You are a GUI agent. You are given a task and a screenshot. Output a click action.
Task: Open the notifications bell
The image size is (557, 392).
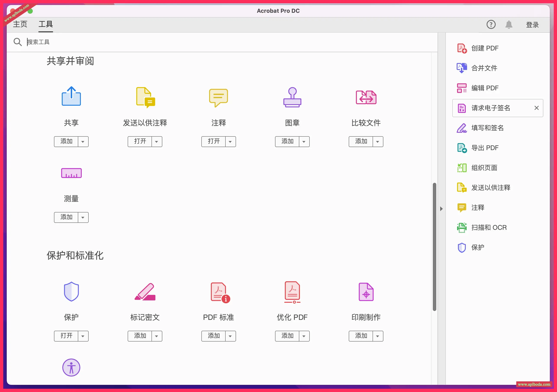tap(509, 24)
